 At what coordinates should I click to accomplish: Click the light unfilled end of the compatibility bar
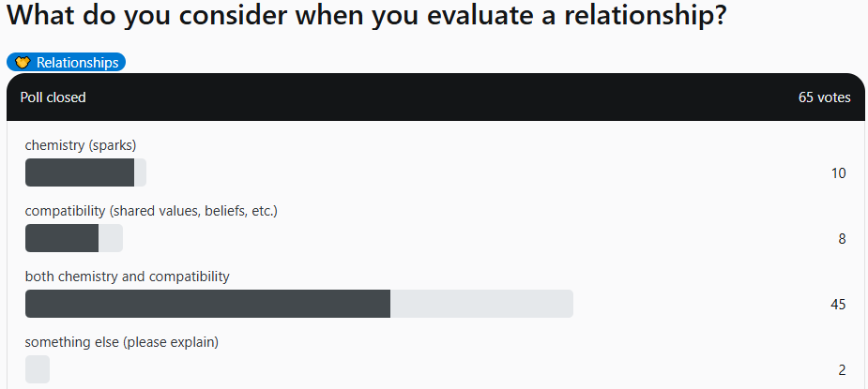111,238
